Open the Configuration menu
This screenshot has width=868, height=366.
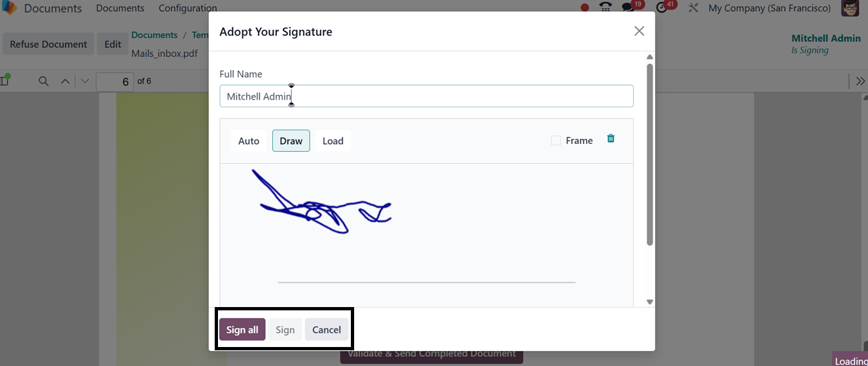pos(188,8)
